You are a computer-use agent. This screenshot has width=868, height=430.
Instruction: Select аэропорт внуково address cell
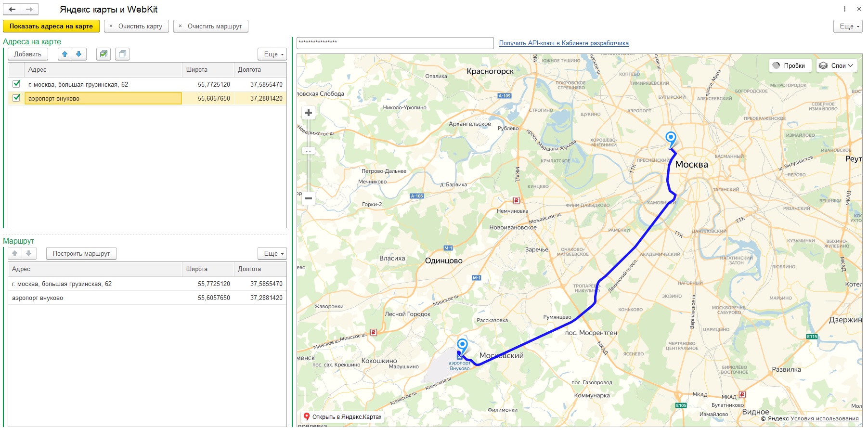point(103,98)
